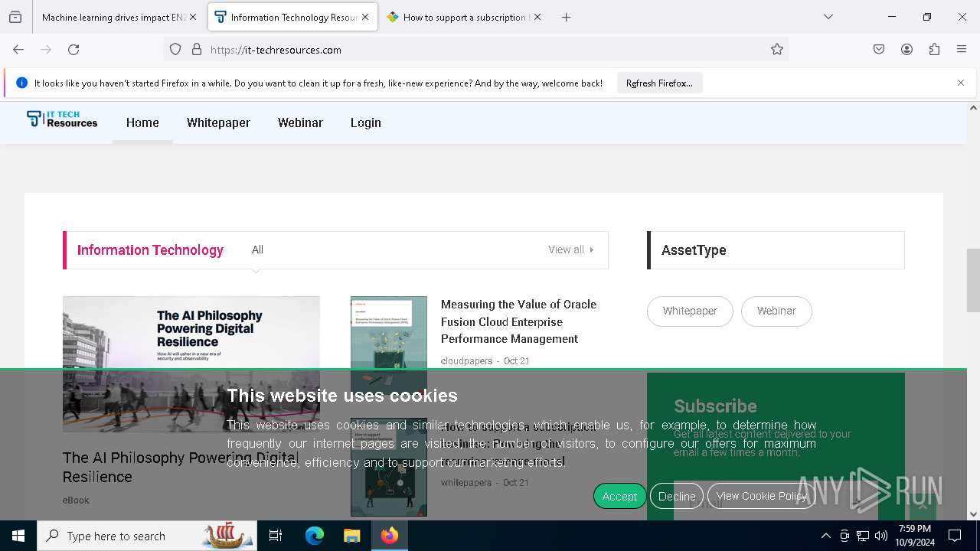The height and width of the screenshot is (551, 980).
Task: Open the tracking protection shield icon
Action: point(175,50)
